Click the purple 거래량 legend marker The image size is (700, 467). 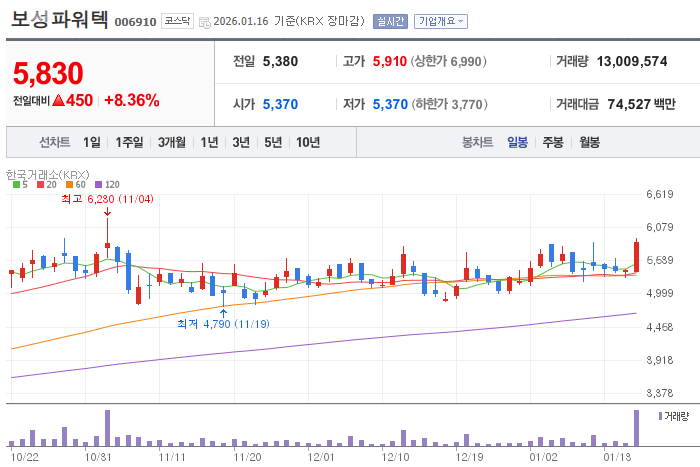click(x=660, y=416)
